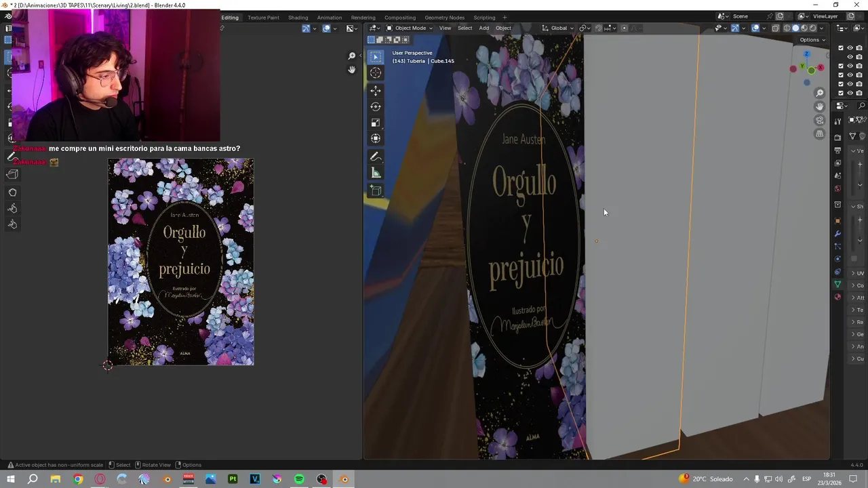Expand the UV panel in properties
Viewport: 868px width, 488px height.
coord(857,273)
